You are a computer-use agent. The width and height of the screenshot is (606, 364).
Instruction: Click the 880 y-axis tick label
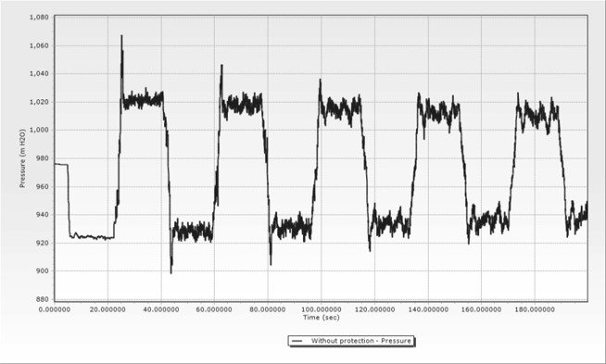click(43, 299)
